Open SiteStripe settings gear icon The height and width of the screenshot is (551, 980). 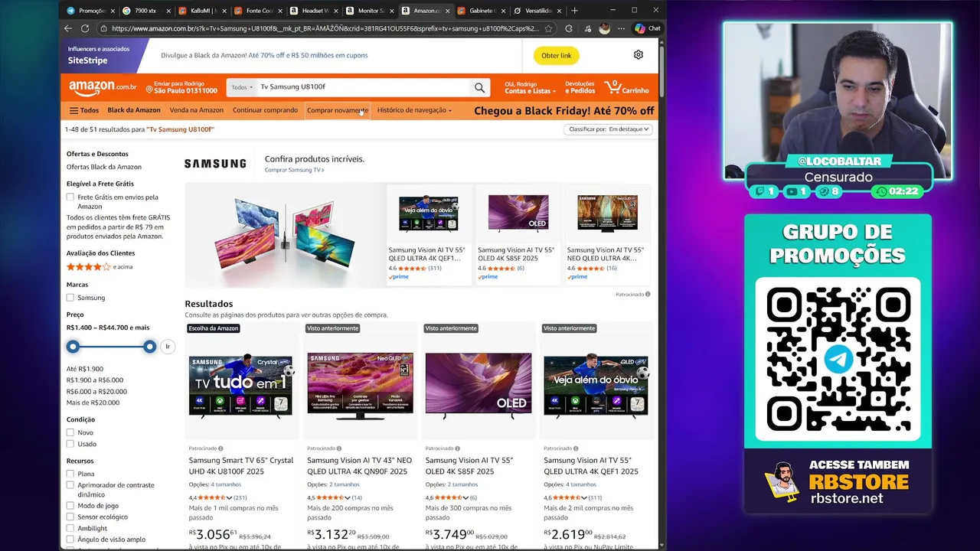639,55
